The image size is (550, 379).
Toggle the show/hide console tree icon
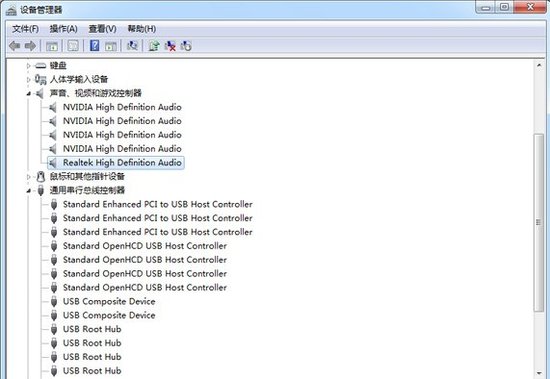coord(52,46)
